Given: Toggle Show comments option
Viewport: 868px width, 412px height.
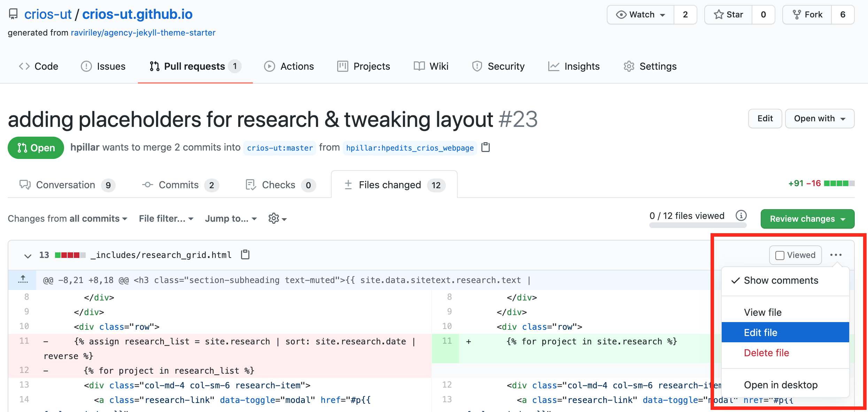Looking at the screenshot, I should [x=781, y=281].
